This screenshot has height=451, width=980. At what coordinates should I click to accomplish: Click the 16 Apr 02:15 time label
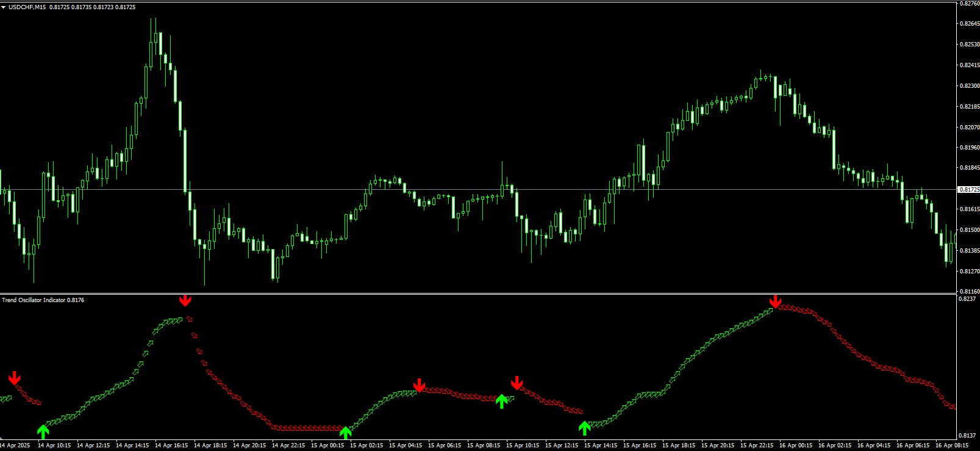(x=835, y=446)
